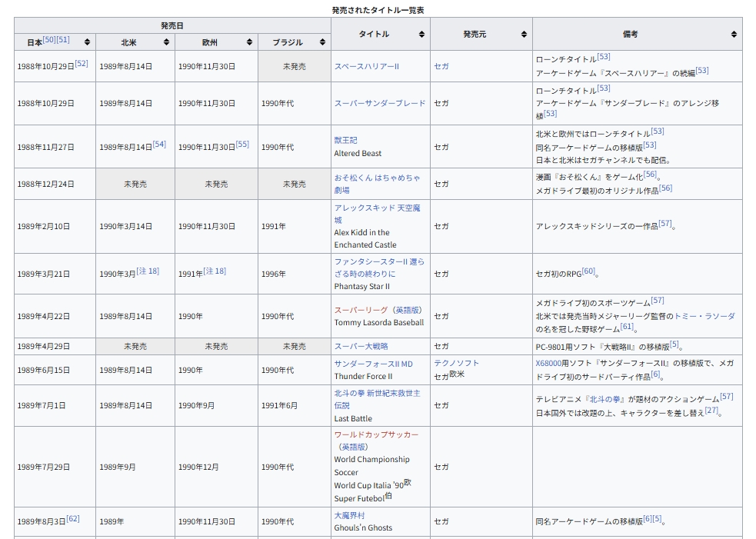Open 英語版 link under ワールドカップサッカー
756x539 pixels.
pos(354,447)
